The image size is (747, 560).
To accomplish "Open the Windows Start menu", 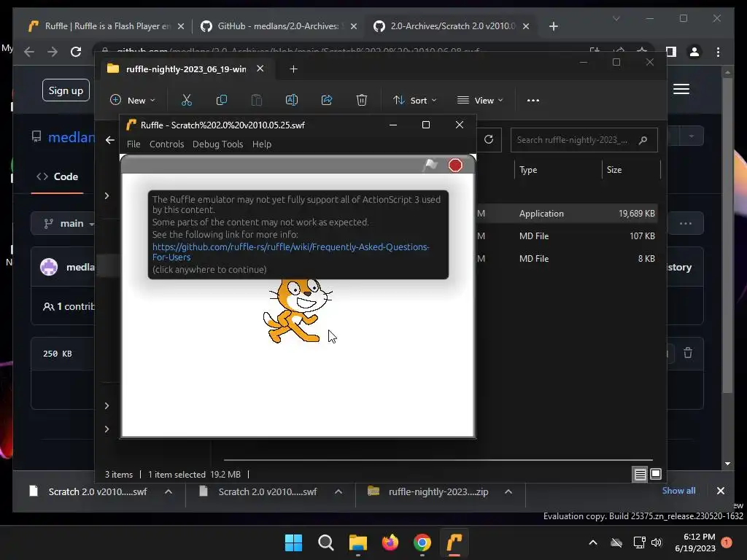I will coord(293,542).
